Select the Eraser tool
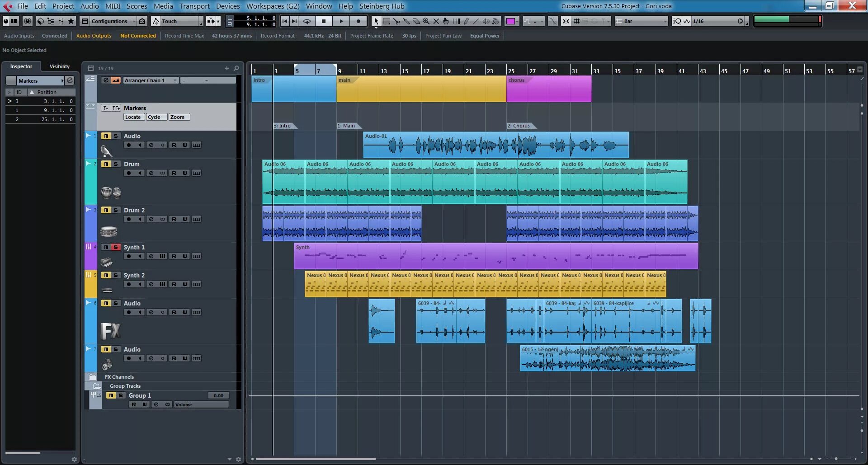This screenshot has width=868, height=465. coord(416,21)
